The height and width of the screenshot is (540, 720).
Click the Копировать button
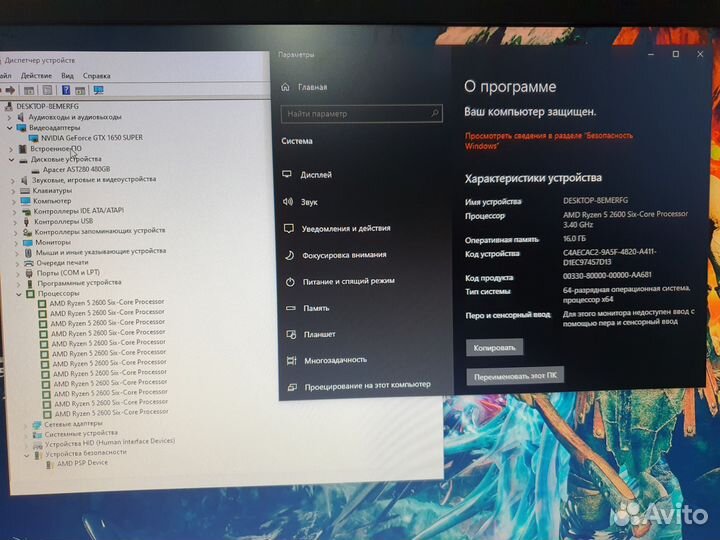pyautogui.click(x=495, y=348)
